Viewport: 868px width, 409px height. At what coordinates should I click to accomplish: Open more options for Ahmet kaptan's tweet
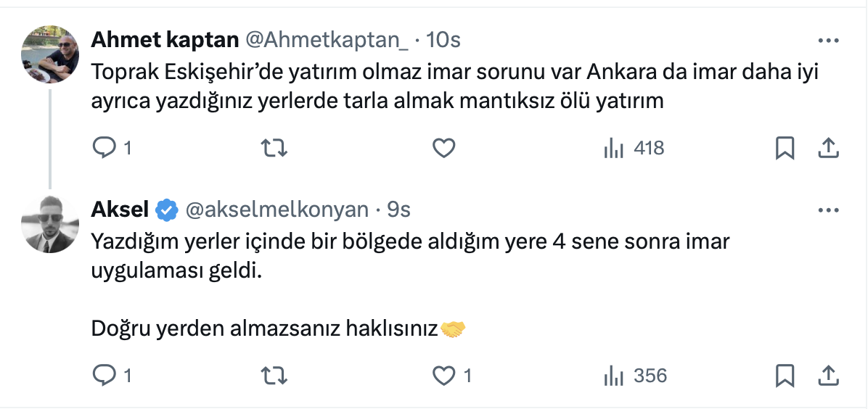tap(828, 41)
